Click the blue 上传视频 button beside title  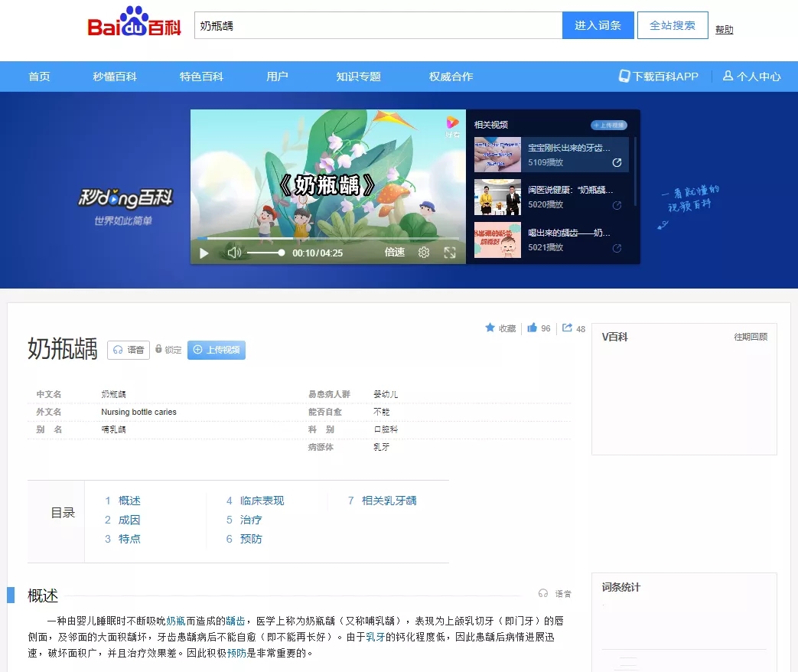[x=217, y=350]
